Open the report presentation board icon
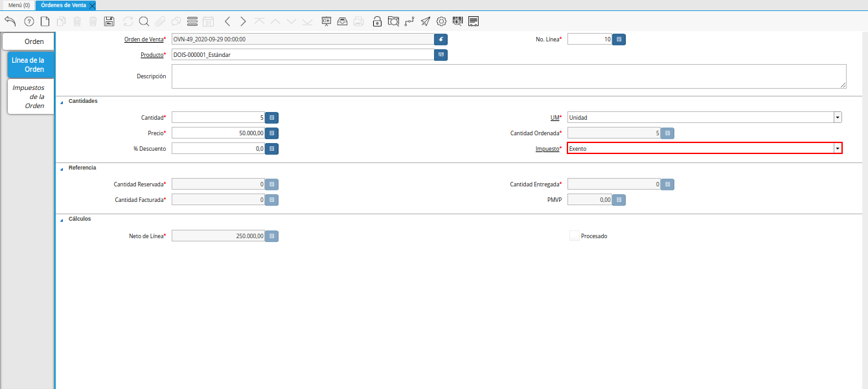The height and width of the screenshot is (389, 868). point(326,21)
